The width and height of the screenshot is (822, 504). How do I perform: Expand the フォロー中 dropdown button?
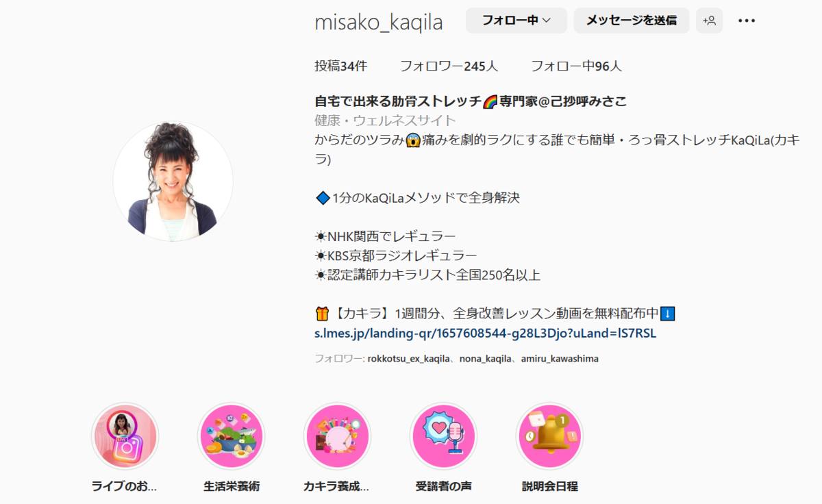click(x=516, y=21)
